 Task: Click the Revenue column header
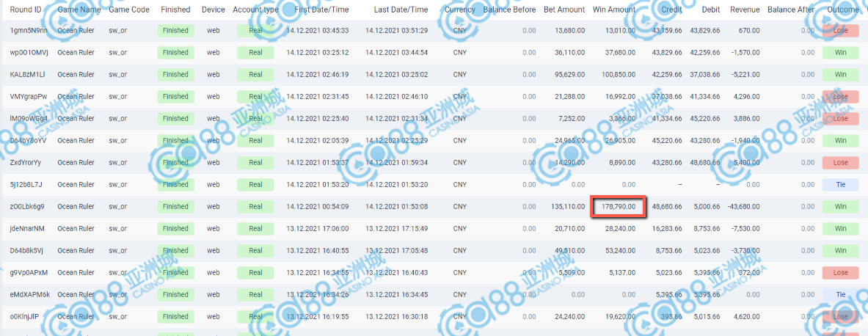745,10
